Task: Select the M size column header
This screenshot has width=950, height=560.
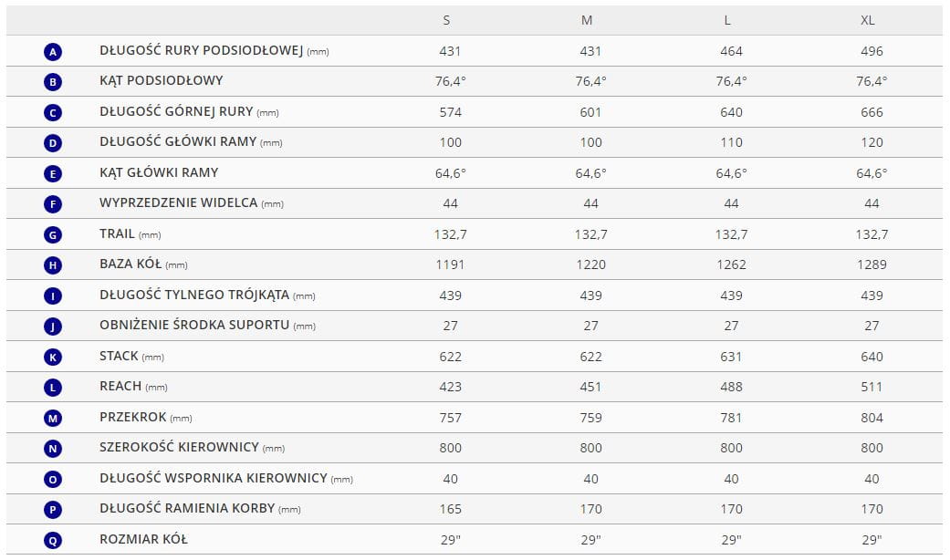Action: [x=587, y=20]
